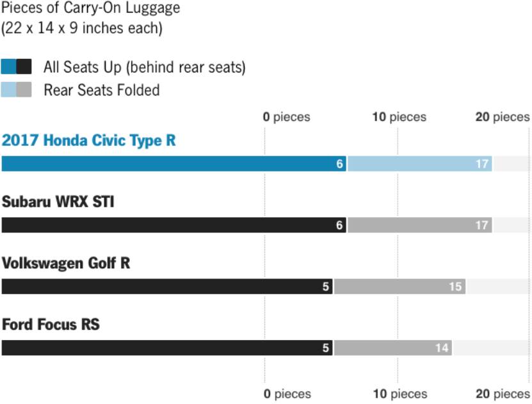The height and width of the screenshot is (404, 532).
Task: Click the light blue legend swatch
Action: pos(8,90)
